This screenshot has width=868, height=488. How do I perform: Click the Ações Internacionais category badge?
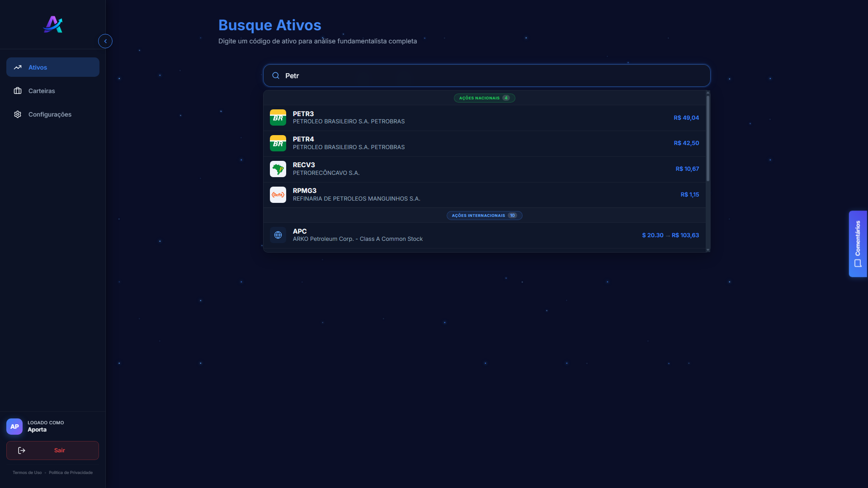pyautogui.click(x=484, y=216)
